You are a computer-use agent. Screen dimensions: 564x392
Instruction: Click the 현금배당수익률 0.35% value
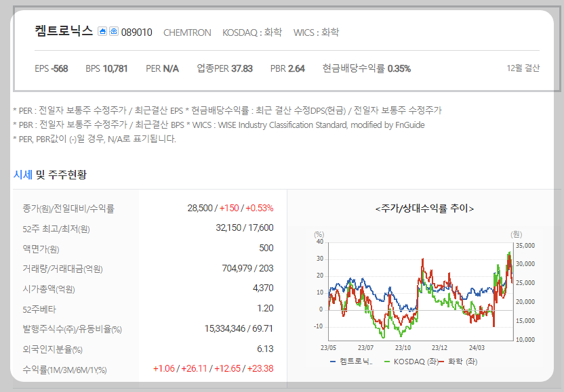[x=367, y=68]
